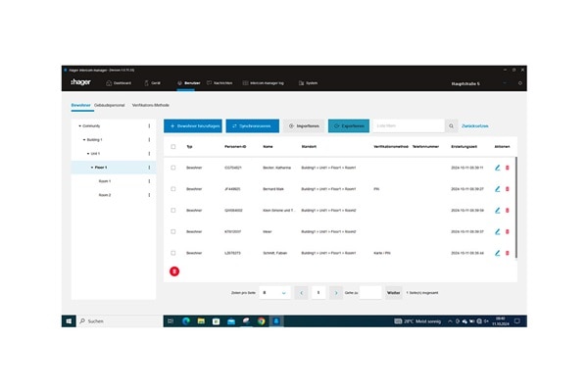588x392 pixels.
Task: Switch to the Gebäudepersonal tab
Action: pos(109,103)
